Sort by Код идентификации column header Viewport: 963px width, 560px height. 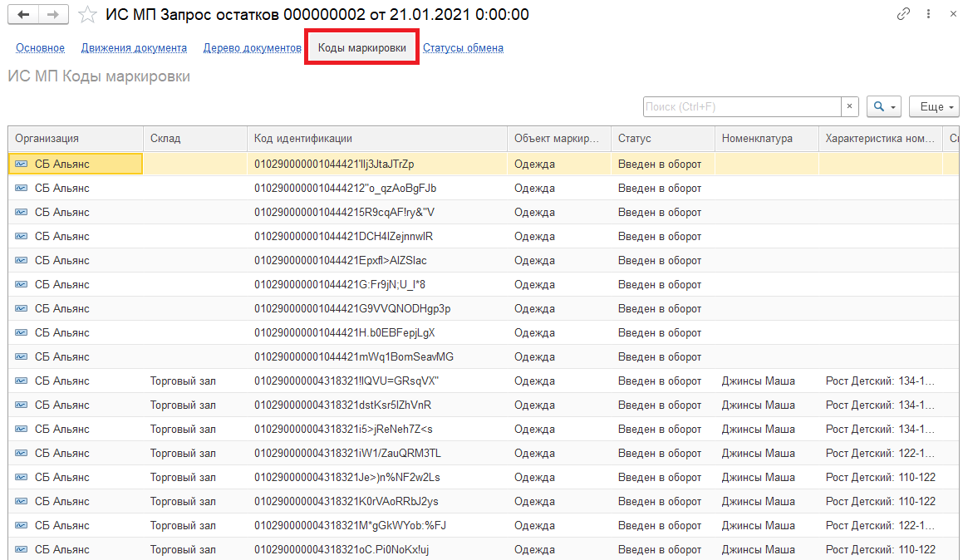click(x=303, y=139)
